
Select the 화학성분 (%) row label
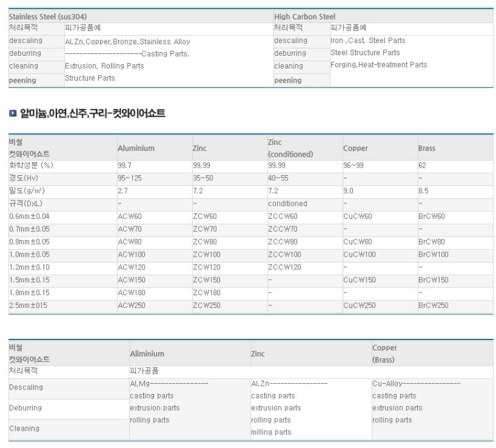coord(31,165)
